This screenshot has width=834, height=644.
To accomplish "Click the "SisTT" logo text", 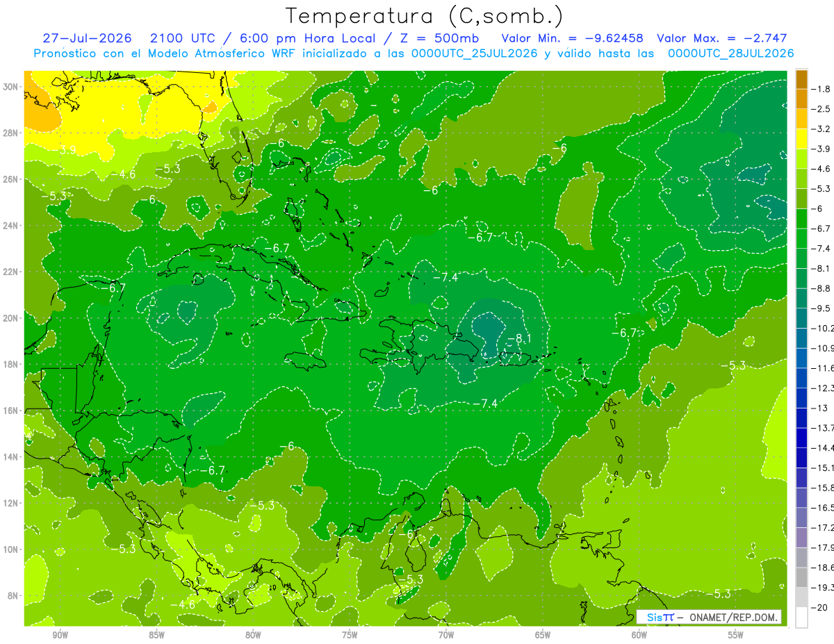I will 660,617.
